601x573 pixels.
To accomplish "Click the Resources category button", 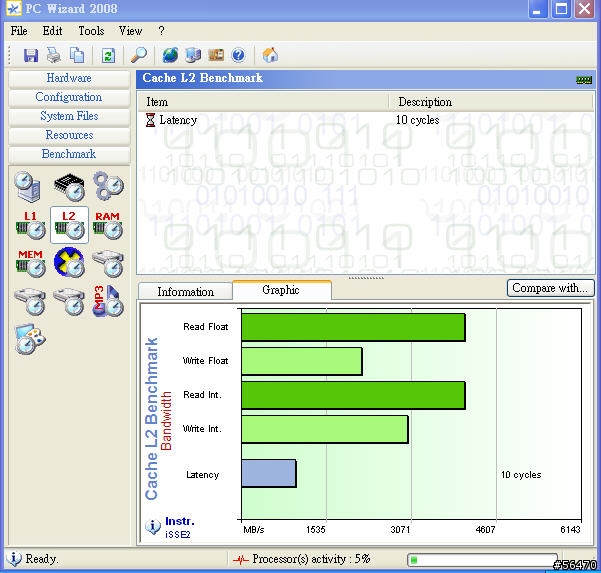I will pyautogui.click(x=69, y=135).
